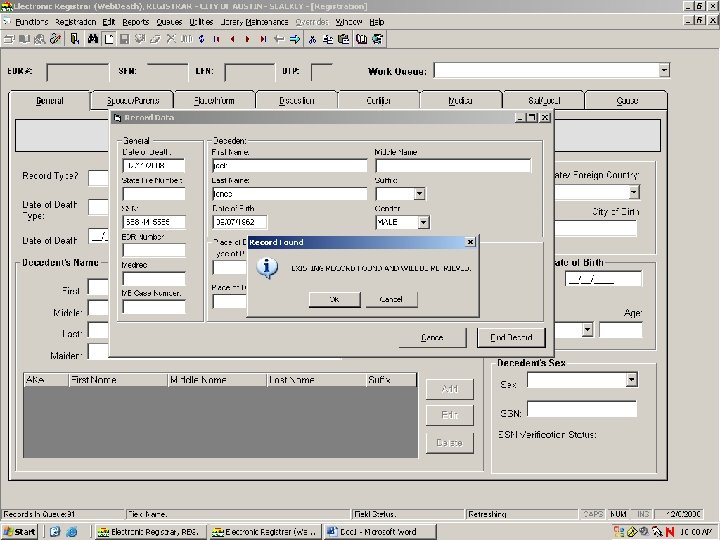This screenshot has width=720, height=540.
Task: Close the Record Found dialog
Action: point(470,242)
